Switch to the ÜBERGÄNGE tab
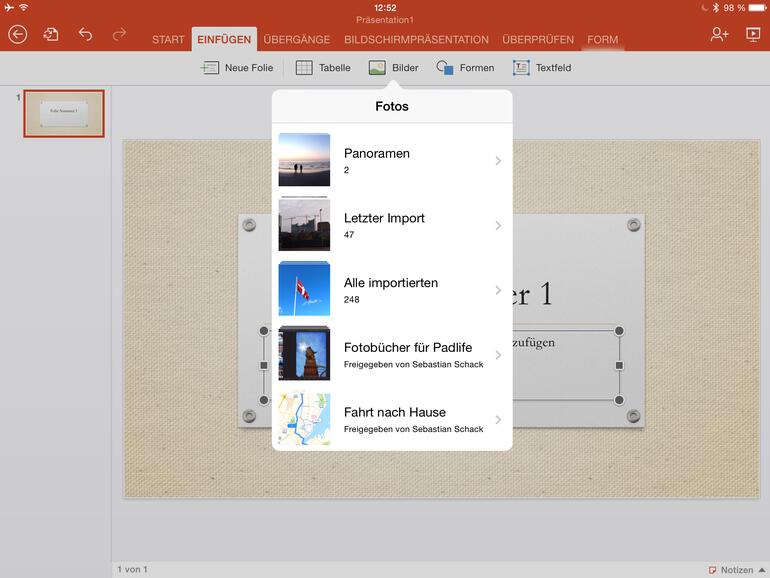The height and width of the screenshot is (578, 770). coord(296,40)
